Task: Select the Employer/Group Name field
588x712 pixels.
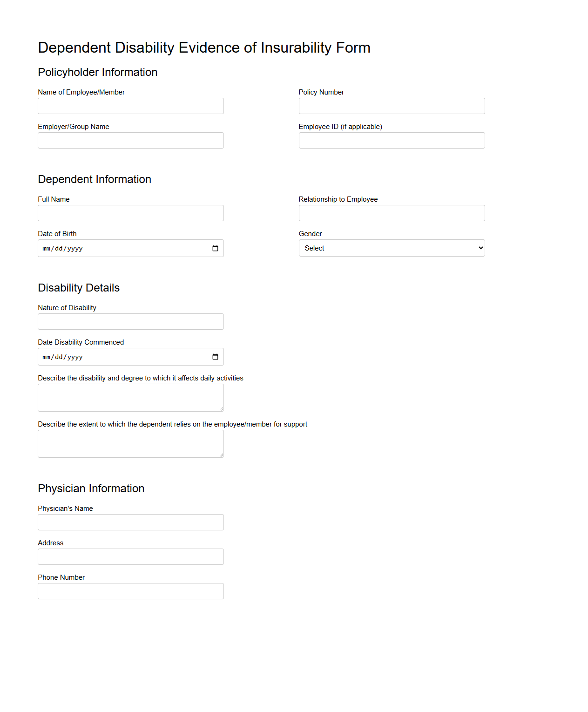Action: click(130, 140)
